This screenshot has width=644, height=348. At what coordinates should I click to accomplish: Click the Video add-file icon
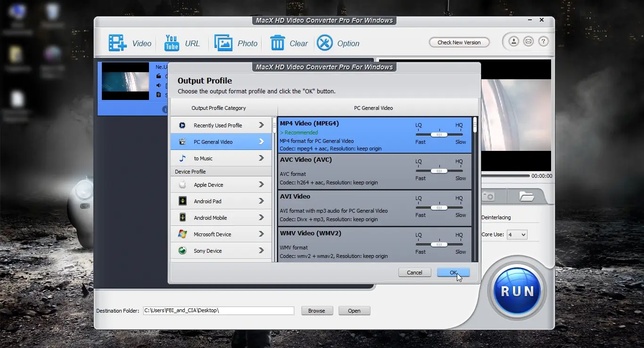point(118,43)
